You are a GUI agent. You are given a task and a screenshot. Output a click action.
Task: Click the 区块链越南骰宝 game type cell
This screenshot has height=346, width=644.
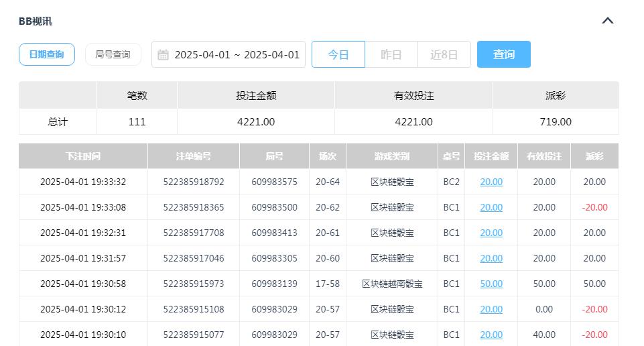(x=392, y=284)
